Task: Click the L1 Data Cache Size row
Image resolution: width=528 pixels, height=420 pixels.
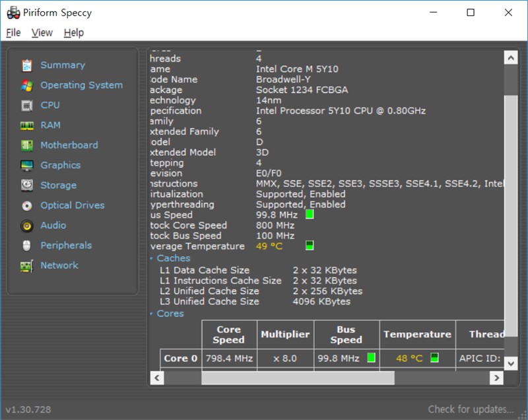Action: [x=258, y=270]
